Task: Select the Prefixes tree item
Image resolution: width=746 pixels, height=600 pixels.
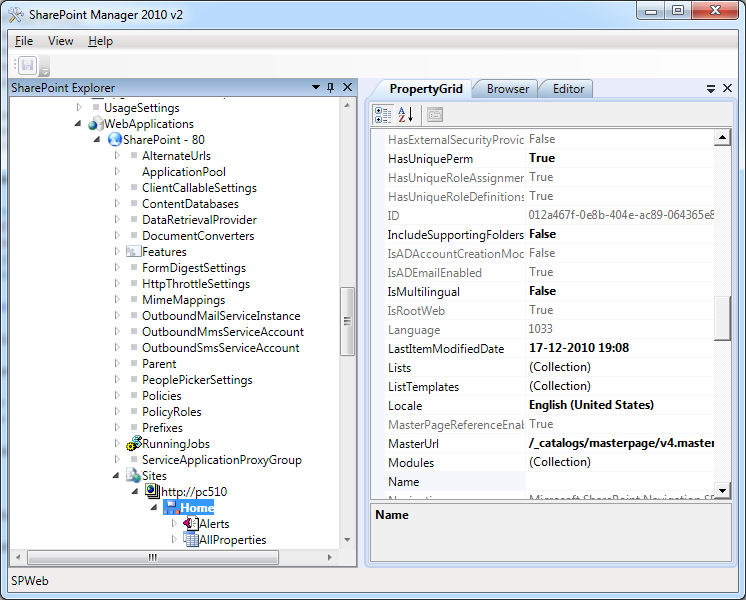Action: (x=162, y=428)
